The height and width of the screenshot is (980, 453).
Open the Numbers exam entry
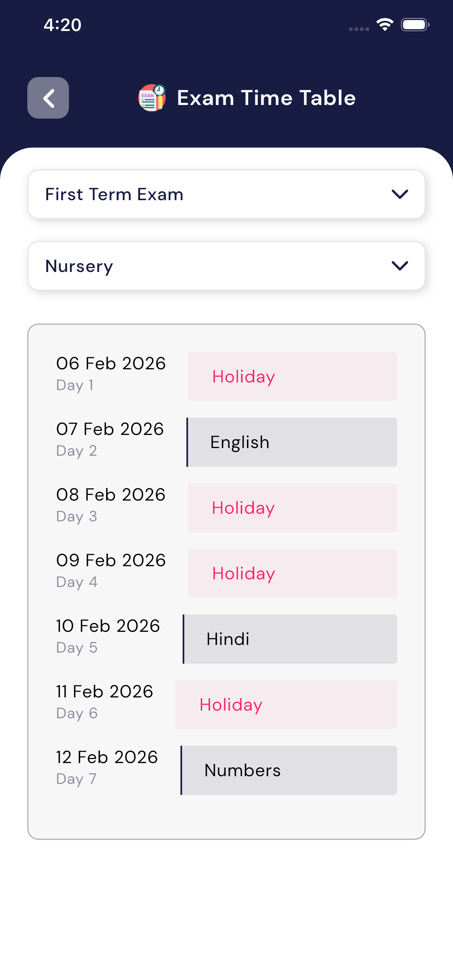tap(289, 770)
